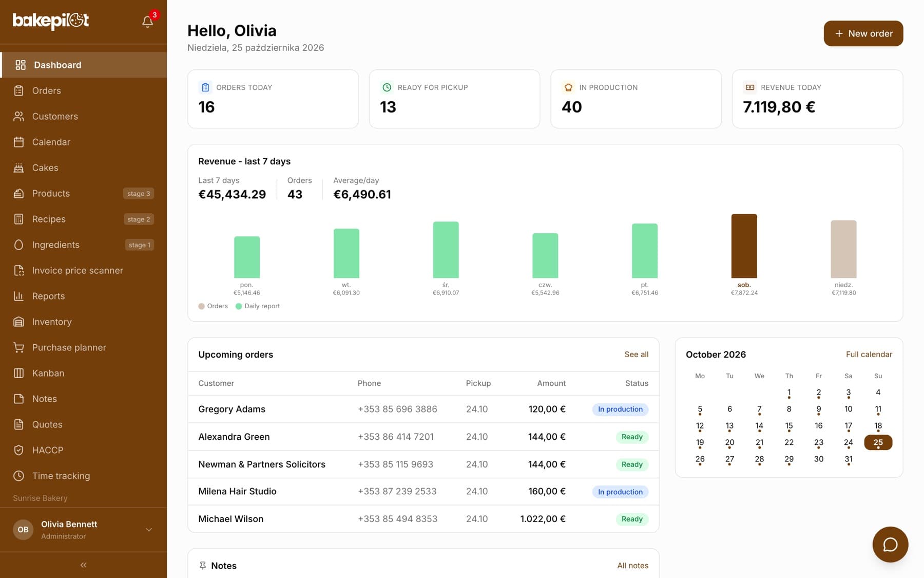Screen dimensions: 924x578
Task: Click the Customers people icon
Action: coord(18,116)
